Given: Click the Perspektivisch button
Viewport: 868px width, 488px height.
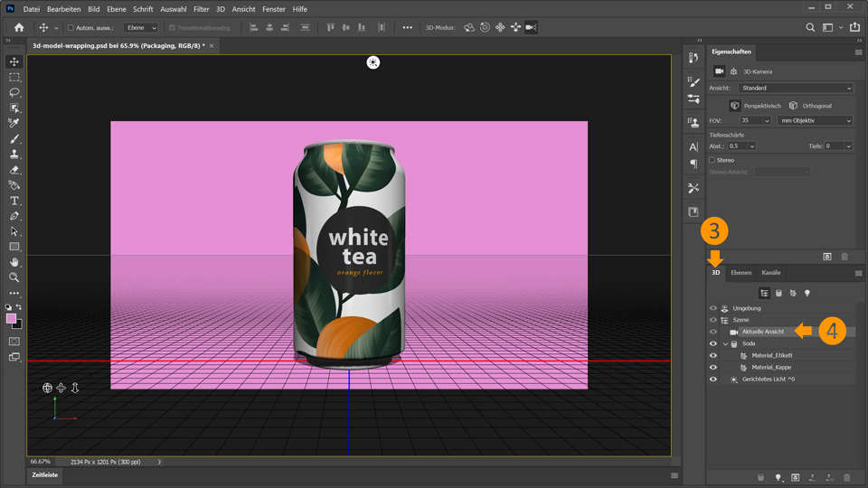Looking at the screenshot, I should point(734,106).
